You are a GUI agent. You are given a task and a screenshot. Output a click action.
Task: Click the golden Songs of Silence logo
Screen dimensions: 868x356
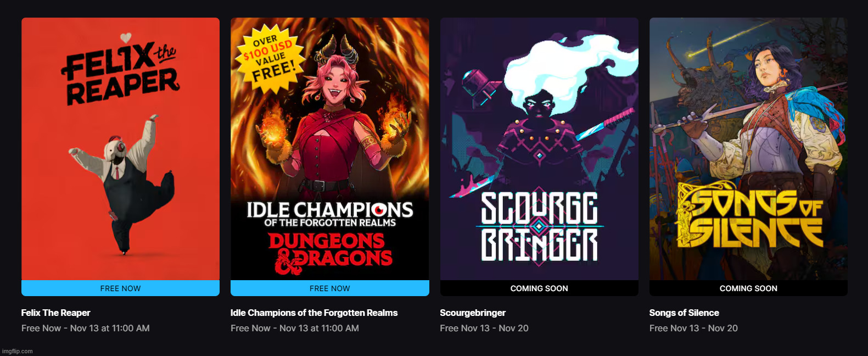pos(749,218)
